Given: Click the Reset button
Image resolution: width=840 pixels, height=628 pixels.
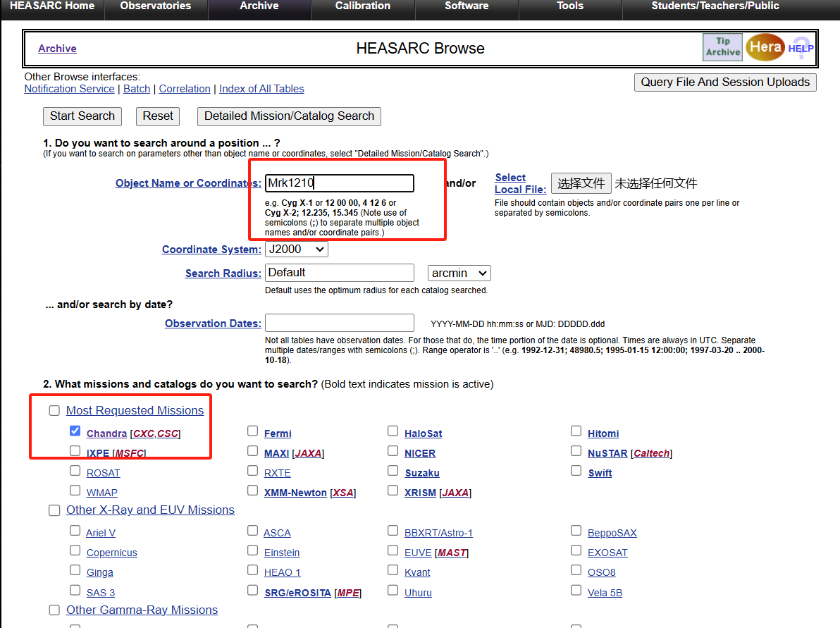Looking at the screenshot, I should [158, 116].
